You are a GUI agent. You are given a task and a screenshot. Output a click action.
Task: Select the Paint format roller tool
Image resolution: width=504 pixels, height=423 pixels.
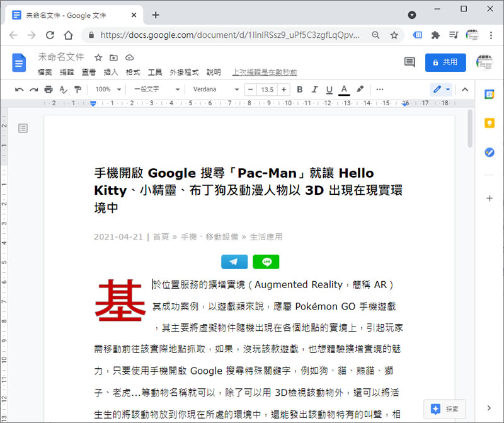tap(77, 90)
